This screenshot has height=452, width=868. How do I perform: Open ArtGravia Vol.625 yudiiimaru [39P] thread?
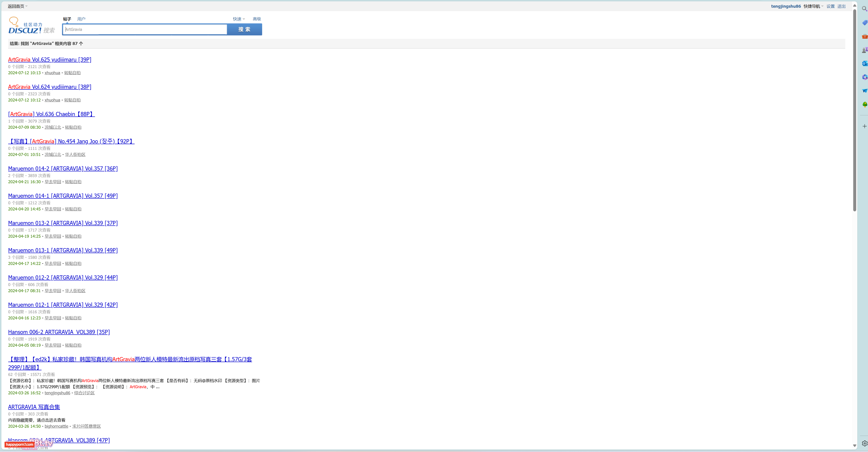tap(50, 60)
